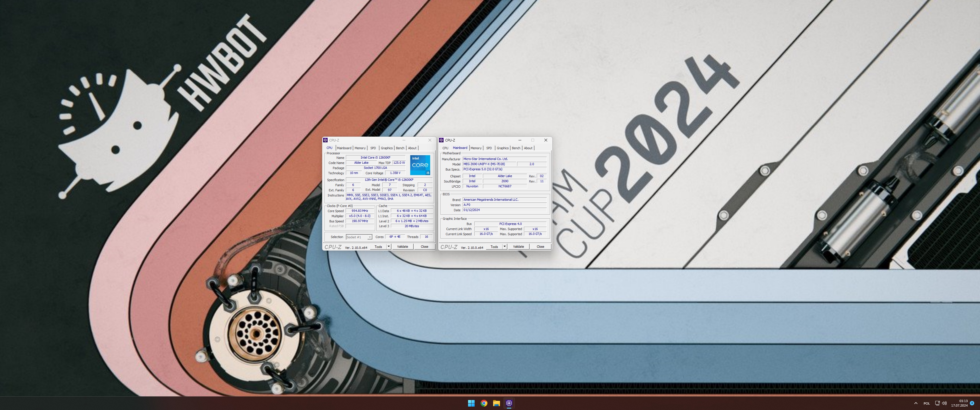Image resolution: width=980 pixels, height=410 pixels.
Task: Open Memory tab in the mainboard window
Action: point(476,148)
